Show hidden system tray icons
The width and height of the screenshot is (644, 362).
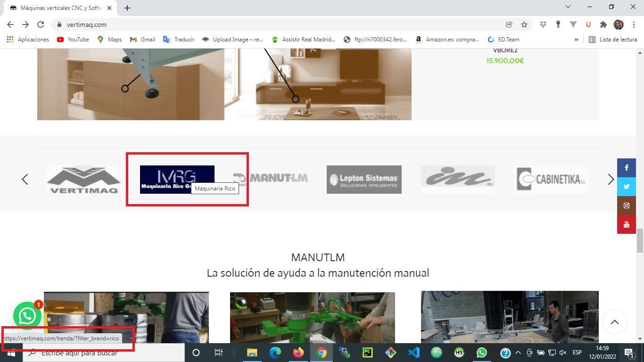tap(518, 353)
